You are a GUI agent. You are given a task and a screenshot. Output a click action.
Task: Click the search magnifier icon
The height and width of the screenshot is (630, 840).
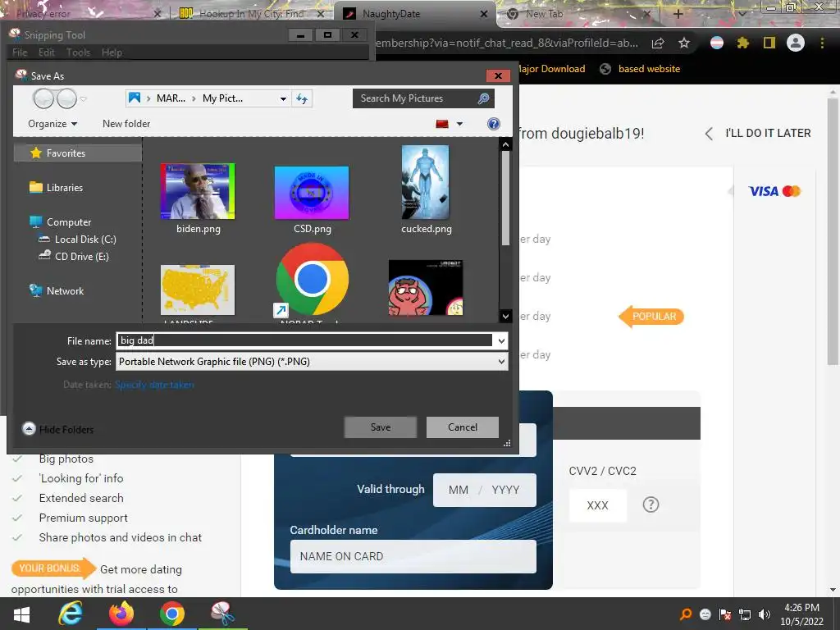coord(483,98)
